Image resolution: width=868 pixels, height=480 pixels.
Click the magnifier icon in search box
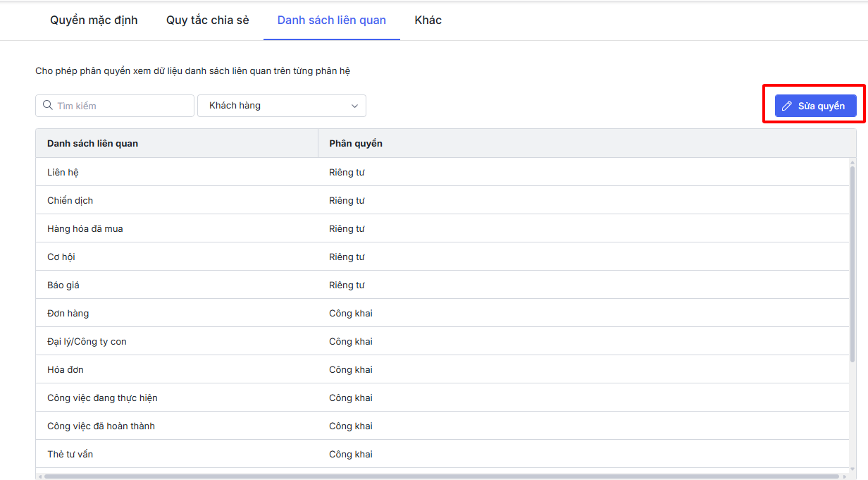(48, 106)
